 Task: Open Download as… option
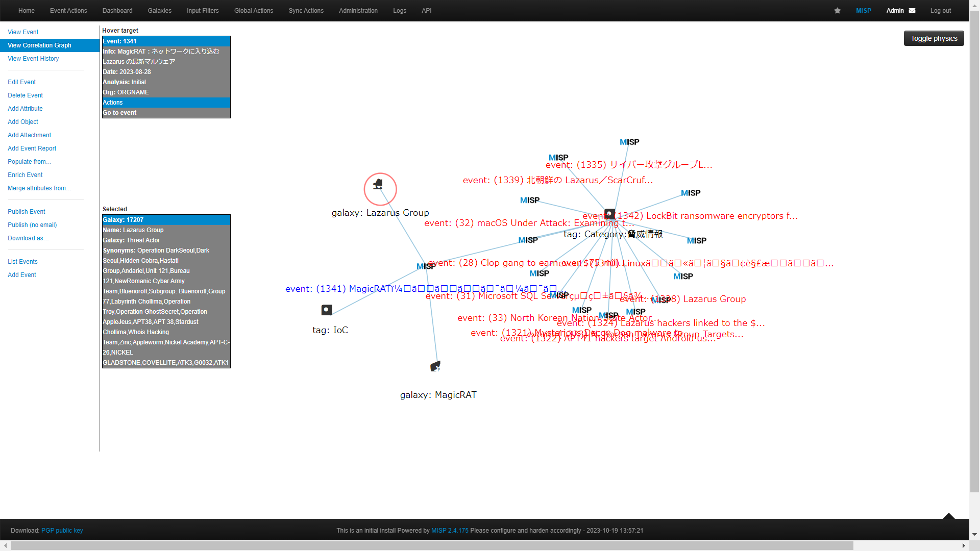(x=28, y=238)
